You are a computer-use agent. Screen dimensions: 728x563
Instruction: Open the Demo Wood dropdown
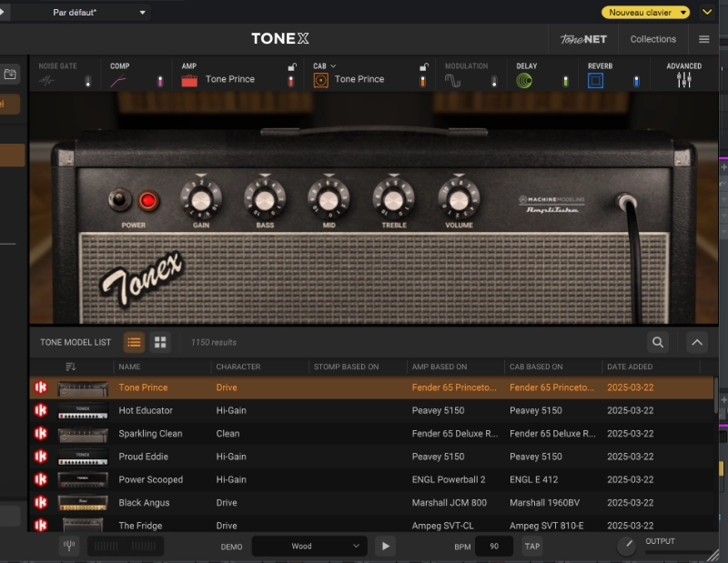[x=309, y=547]
